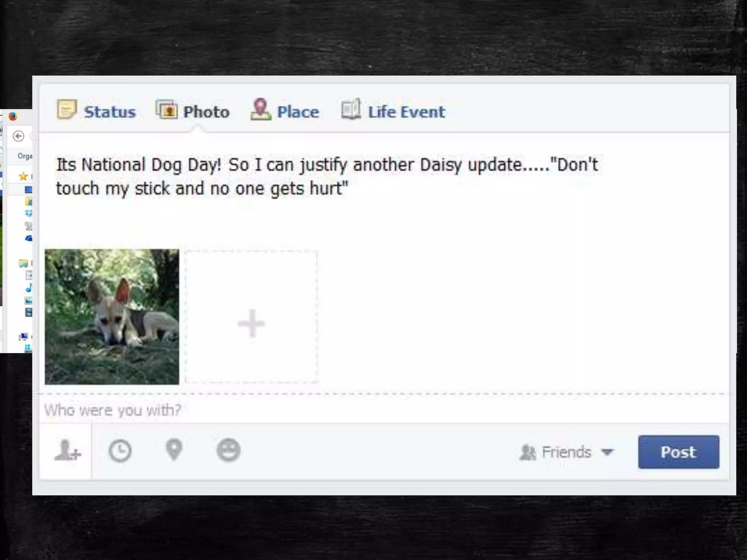The image size is (747, 560).
Task: Click the Who were you with field
Action: pos(384,410)
